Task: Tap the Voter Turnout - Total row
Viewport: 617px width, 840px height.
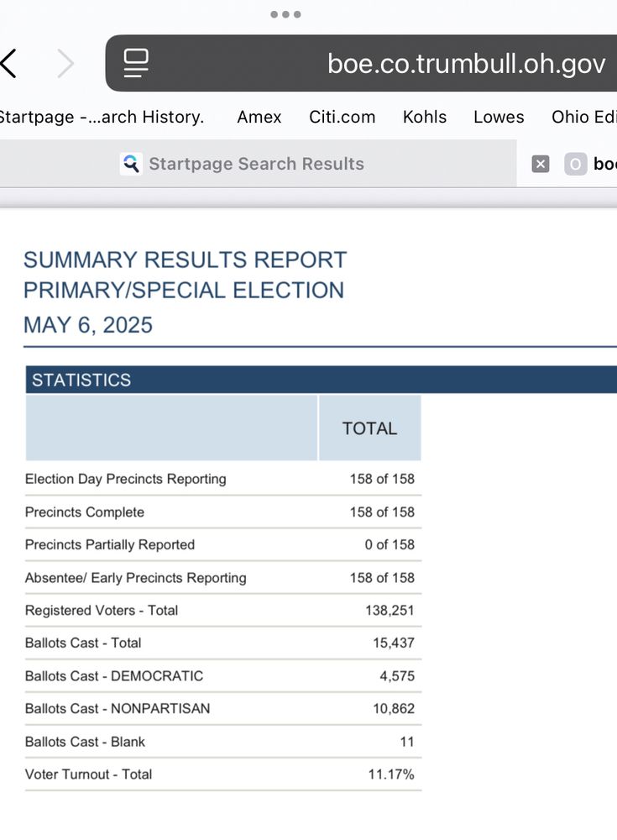Action: pos(222,774)
